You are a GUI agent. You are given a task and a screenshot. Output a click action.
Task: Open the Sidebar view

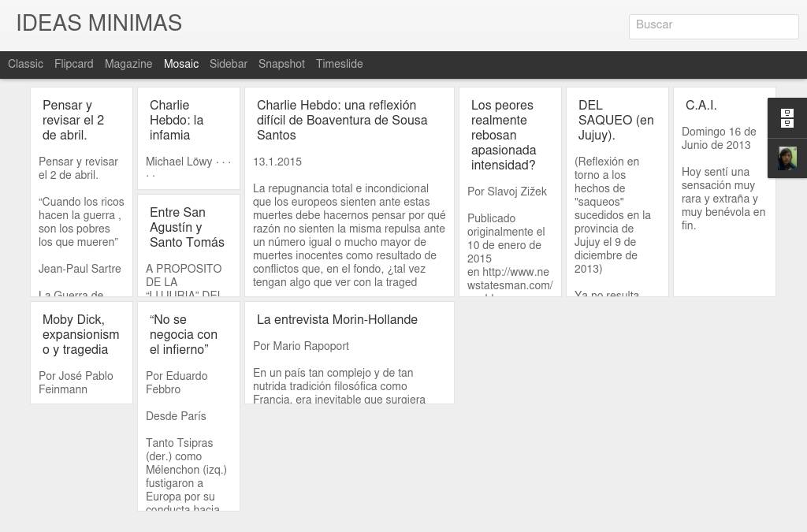pos(229,65)
